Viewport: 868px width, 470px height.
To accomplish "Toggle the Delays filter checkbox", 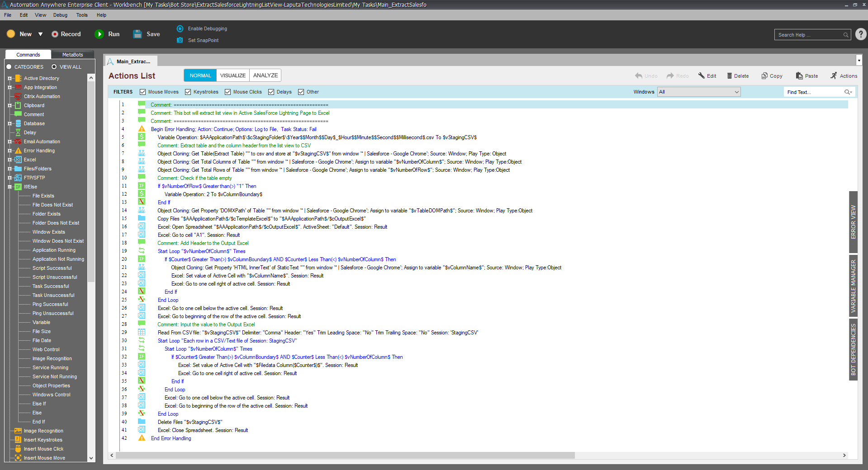I will point(271,92).
